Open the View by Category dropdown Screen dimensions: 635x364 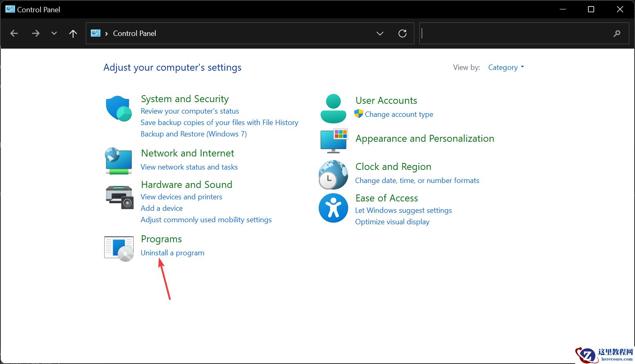coord(506,67)
